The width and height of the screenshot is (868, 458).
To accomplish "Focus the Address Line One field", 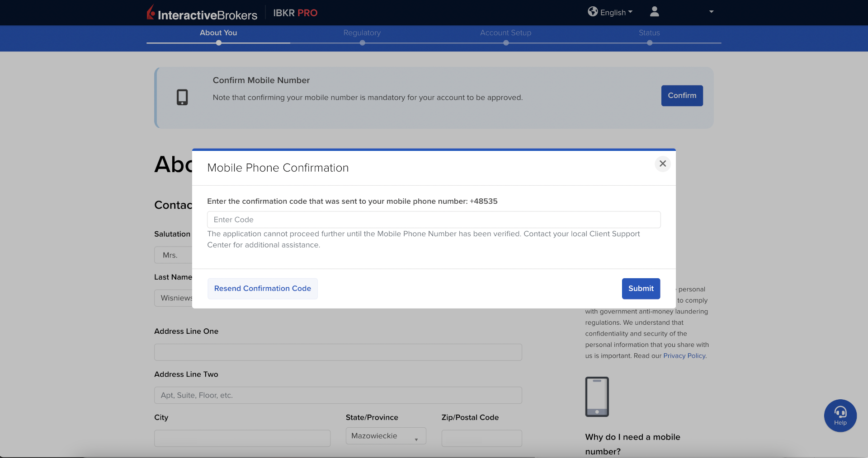I will click(338, 352).
